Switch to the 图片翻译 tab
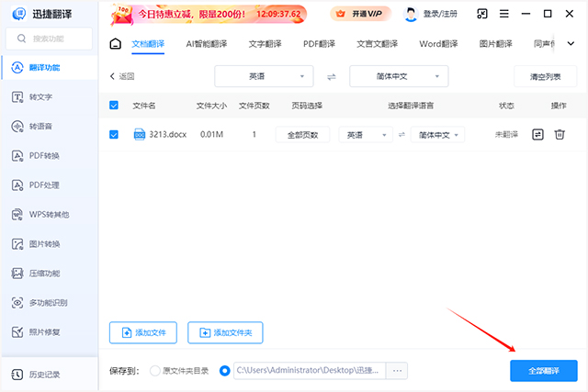 click(x=496, y=44)
